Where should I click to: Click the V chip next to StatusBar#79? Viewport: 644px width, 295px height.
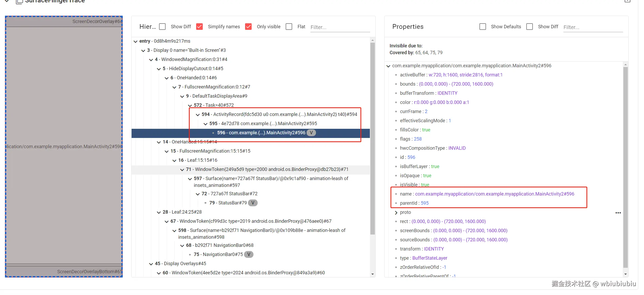[252, 203]
